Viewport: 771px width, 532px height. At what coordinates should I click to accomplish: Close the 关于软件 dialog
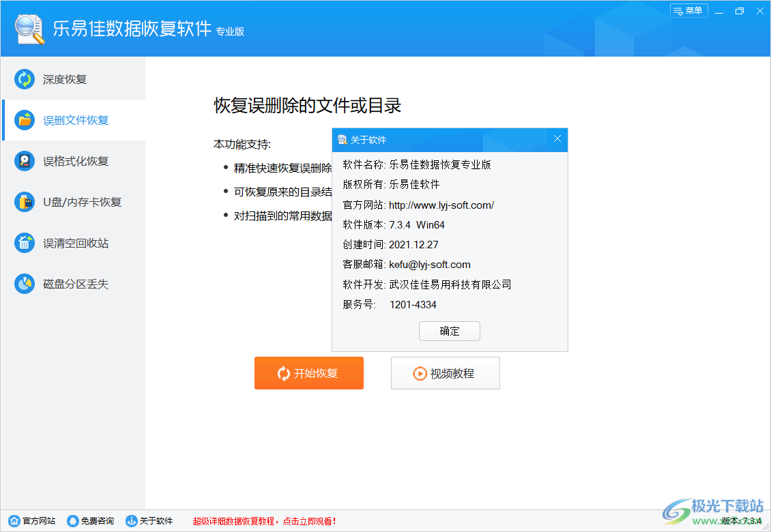(x=557, y=138)
